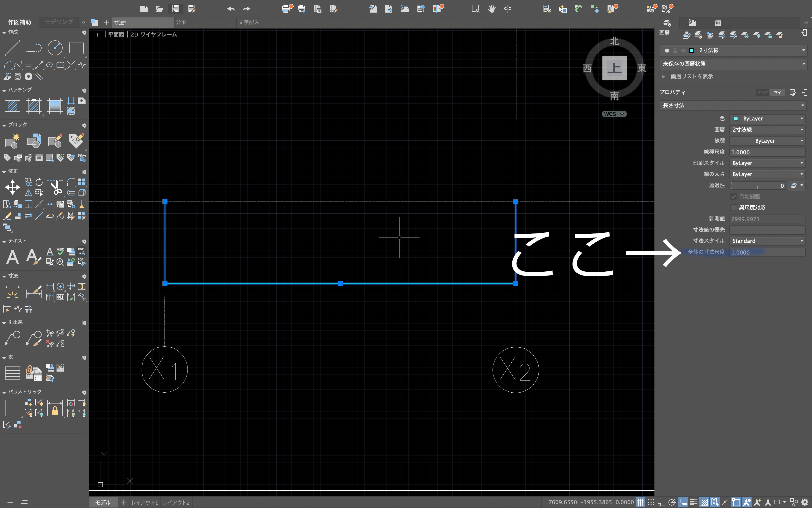
Task: Switch to the 文字記入 drawing tab
Action: pos(267,22)
